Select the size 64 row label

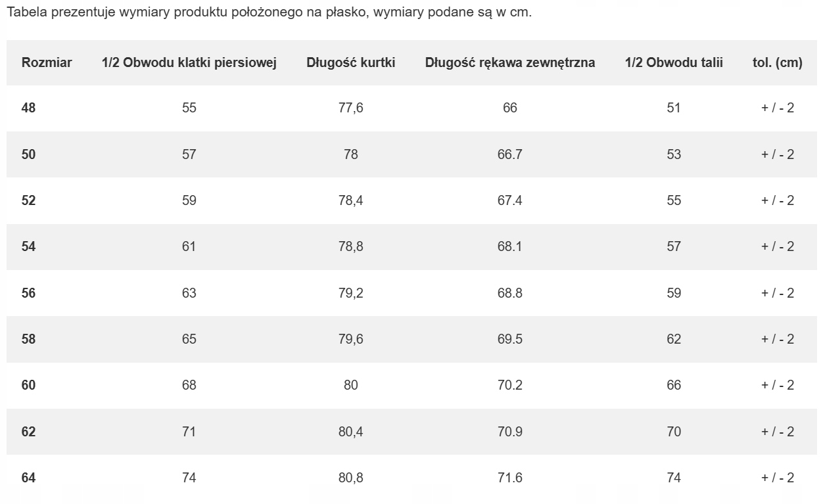pos(29,478)
